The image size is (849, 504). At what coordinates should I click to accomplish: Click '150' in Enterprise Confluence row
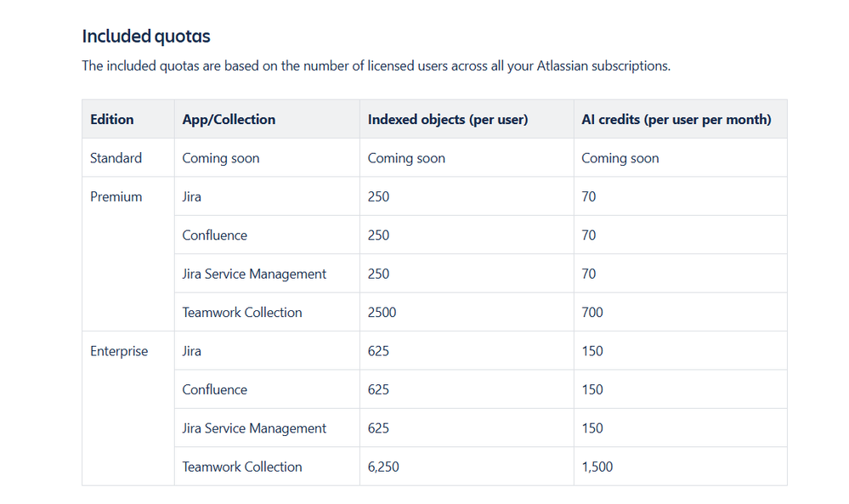[591, 390]
